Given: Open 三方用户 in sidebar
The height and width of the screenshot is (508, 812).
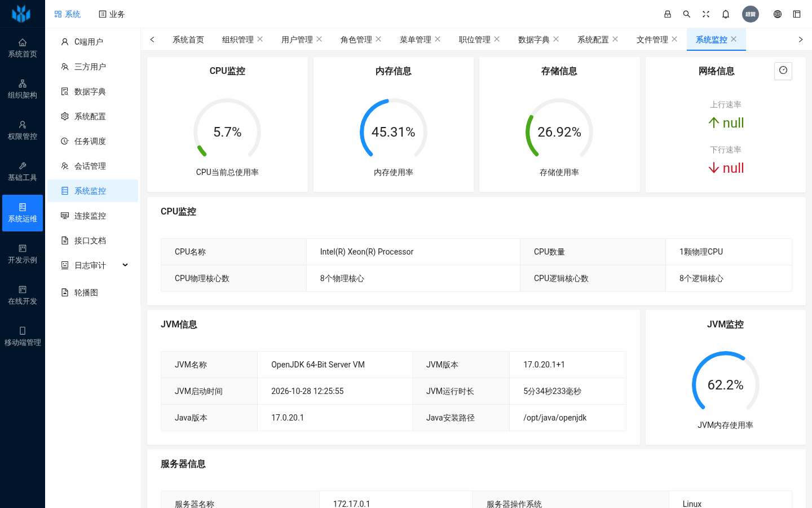Looking at the screenshot, I should point(93,67).
